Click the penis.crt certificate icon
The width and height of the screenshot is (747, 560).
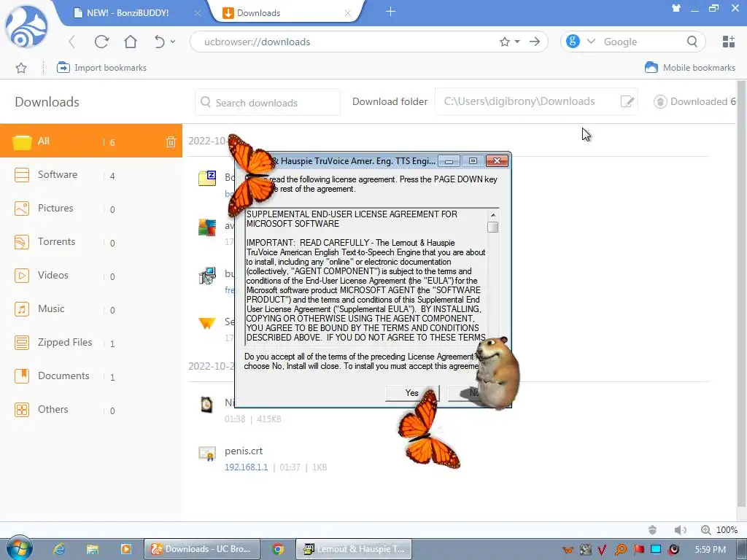207,454
